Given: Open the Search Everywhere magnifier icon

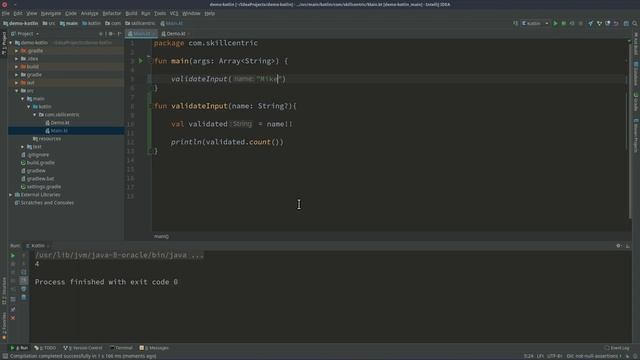Looking at the screenshot, I should 635,24.
